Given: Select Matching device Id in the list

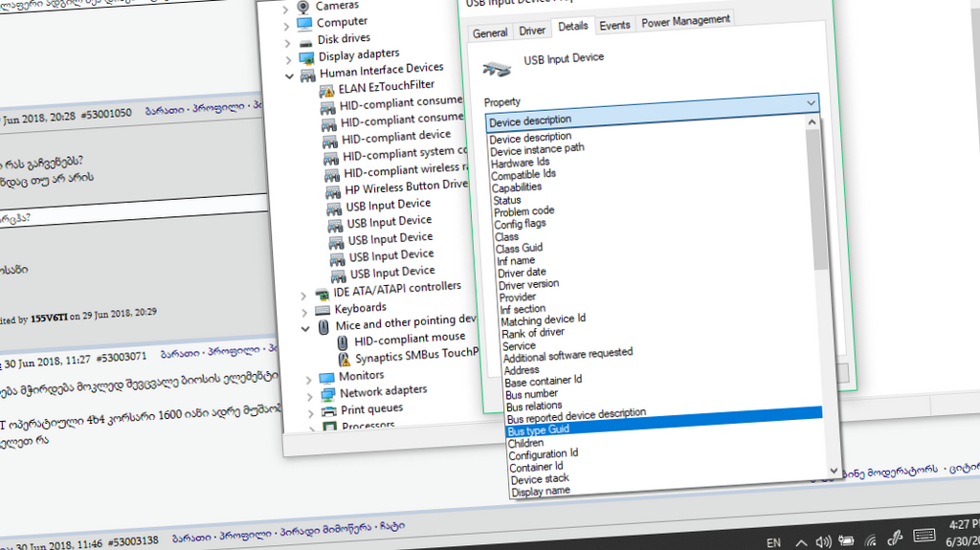Looking at the screenshot, I should (544, 319).
